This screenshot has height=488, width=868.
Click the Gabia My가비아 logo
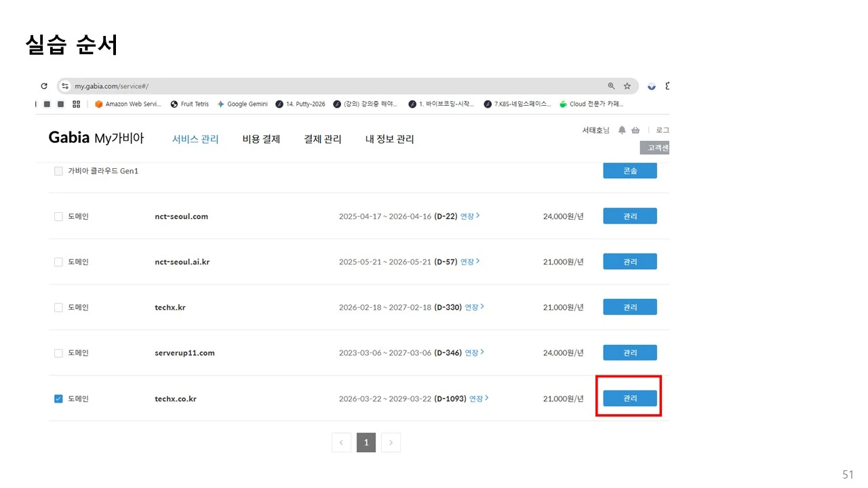coord(96,138)
